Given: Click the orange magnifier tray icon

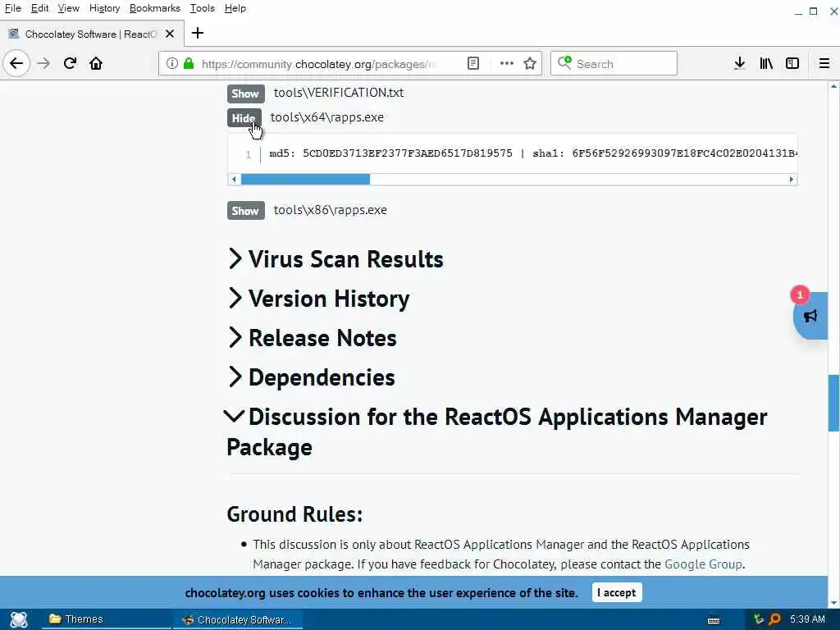Looking at the screenshot, I should 775,619.
